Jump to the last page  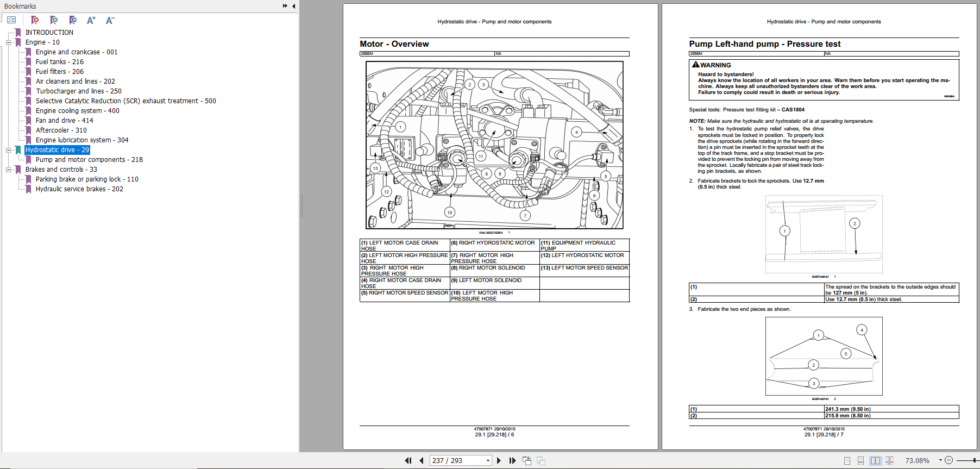coord(512,460)
